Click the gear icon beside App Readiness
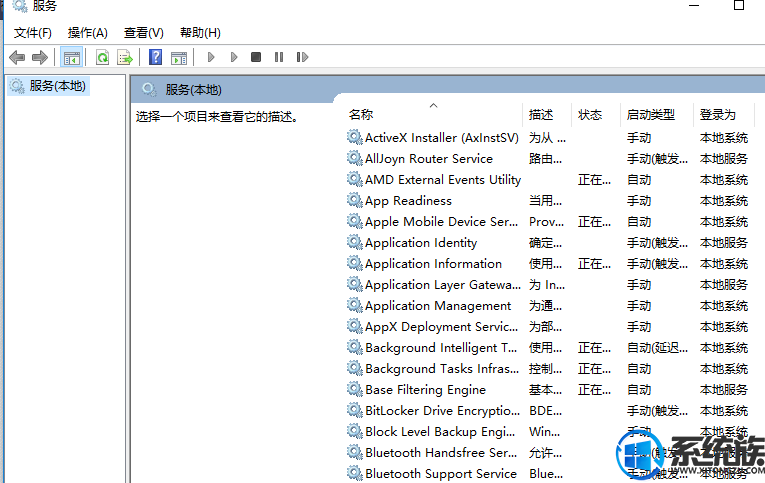Viewport: 765px width, 483px height. pos(355,200)
